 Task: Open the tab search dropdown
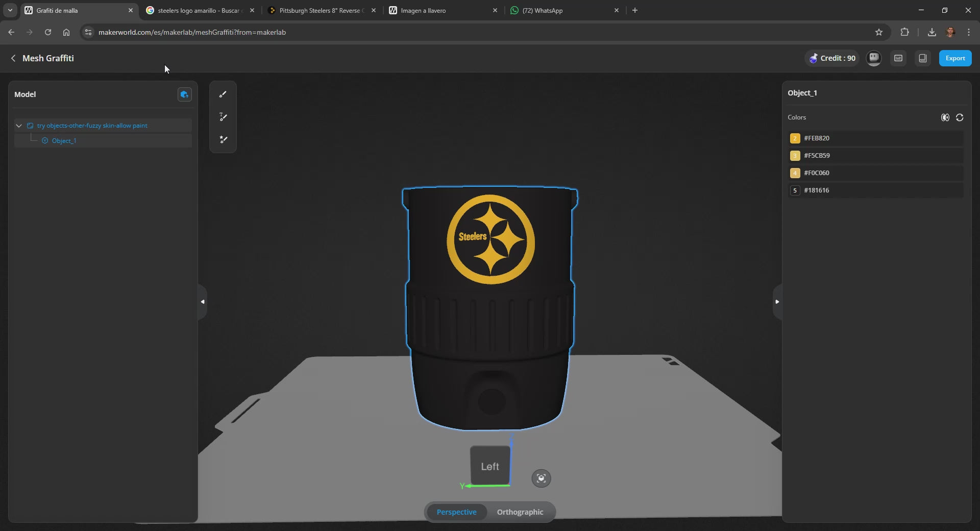pos(10,10)
